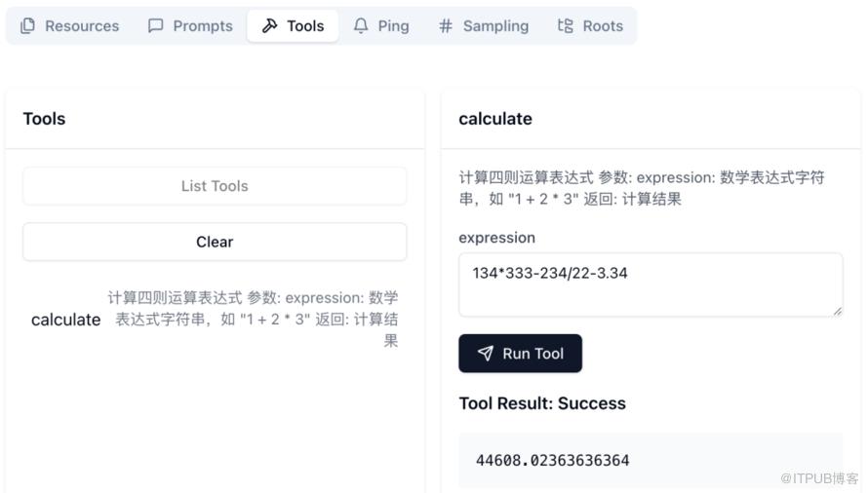The height and width of the screenshot is (493, 868).
Task: Click the document icon beside Resources
Action: click(x=27, y=26)
